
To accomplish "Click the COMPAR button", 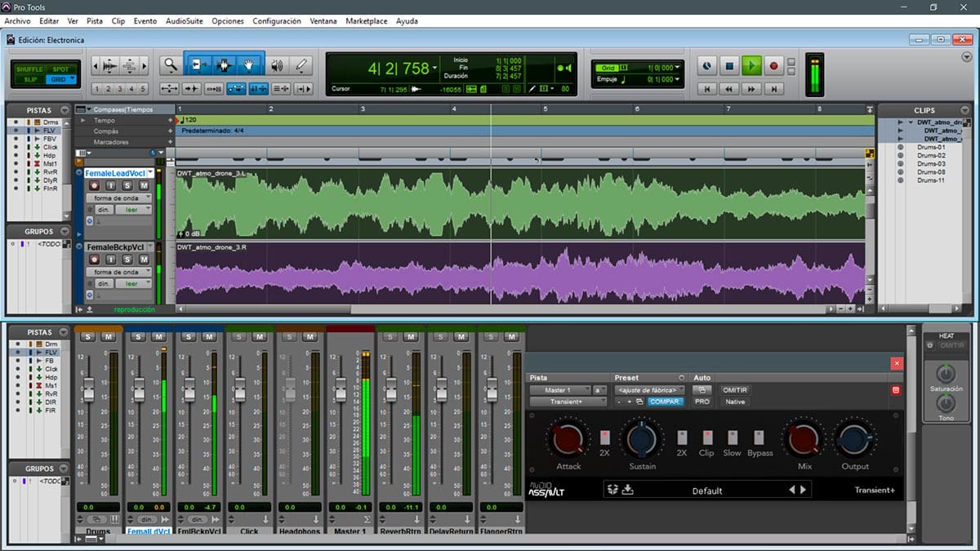I will click(666, 402).
